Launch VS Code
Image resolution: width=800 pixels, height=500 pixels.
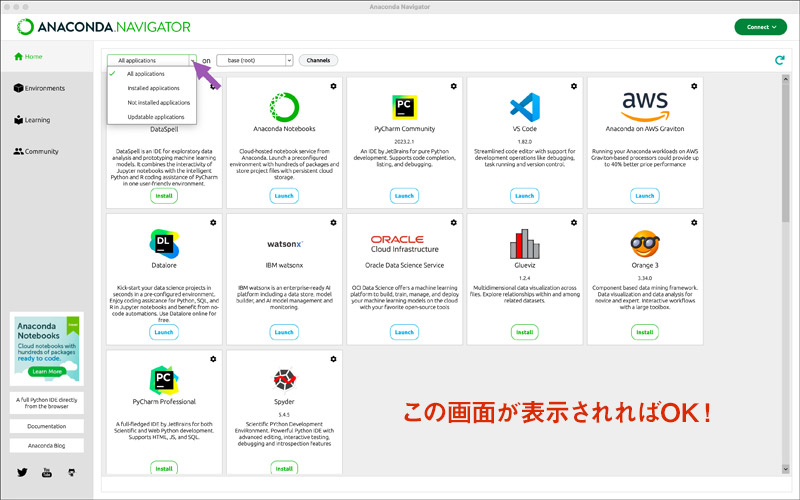524,196
